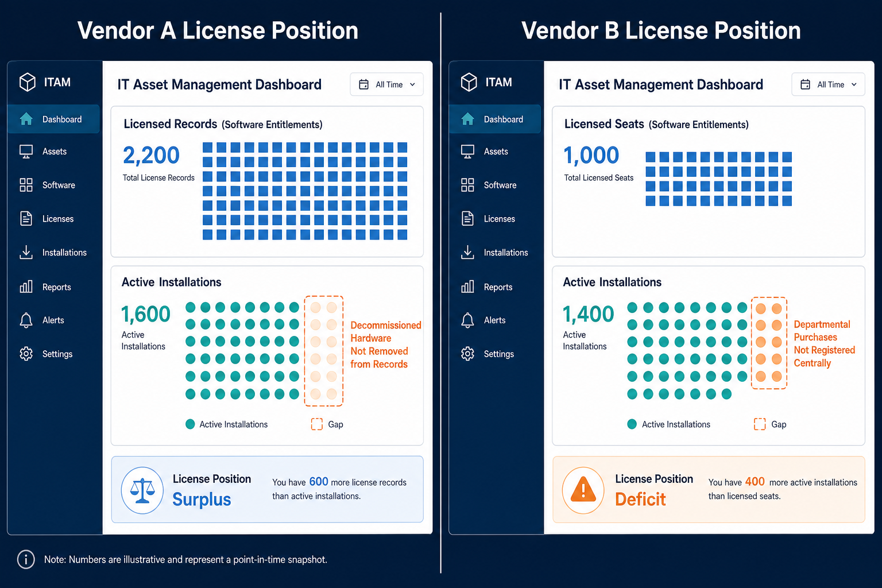The image size is (882, 588).
Task: Click the Surplus balance scale icon
Action: tap(142, 490)
